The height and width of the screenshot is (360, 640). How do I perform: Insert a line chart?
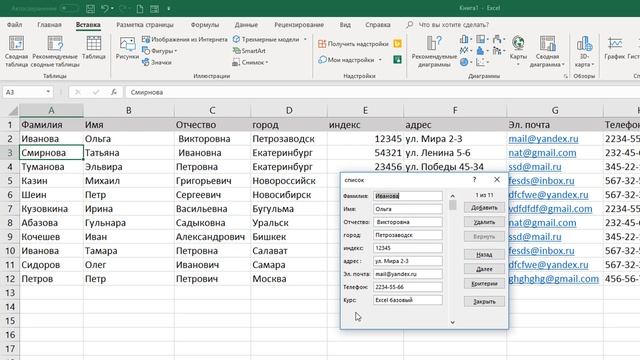click(464, 51)
